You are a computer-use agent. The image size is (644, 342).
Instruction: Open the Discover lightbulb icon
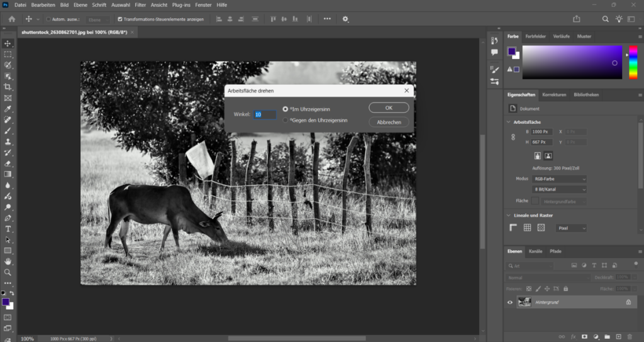pos(619,19)
